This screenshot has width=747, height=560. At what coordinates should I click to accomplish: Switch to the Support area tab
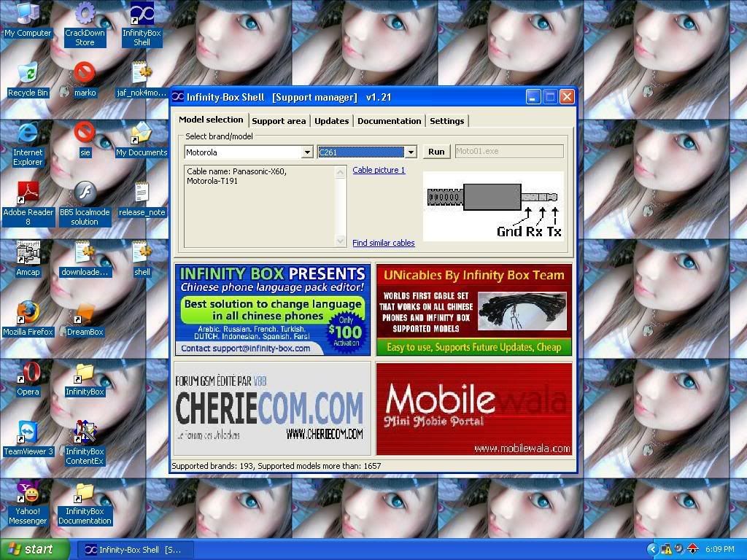pyautogui.click(x=279, y=121)
